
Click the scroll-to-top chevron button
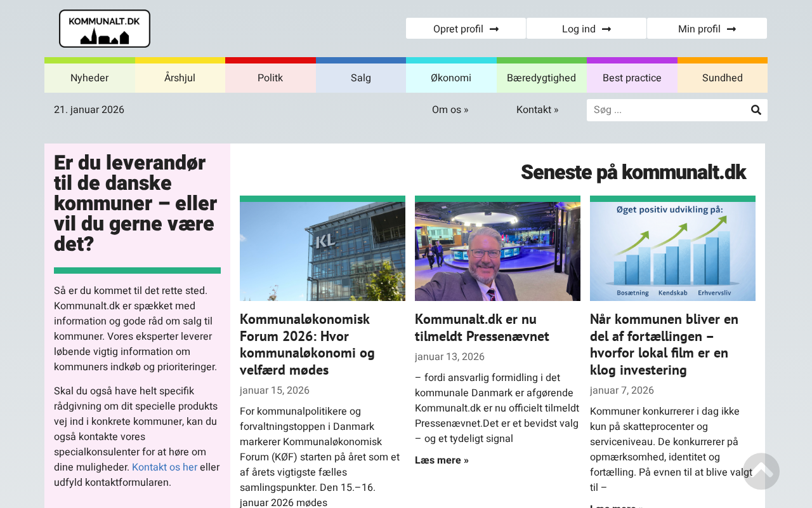coord(761,471)
